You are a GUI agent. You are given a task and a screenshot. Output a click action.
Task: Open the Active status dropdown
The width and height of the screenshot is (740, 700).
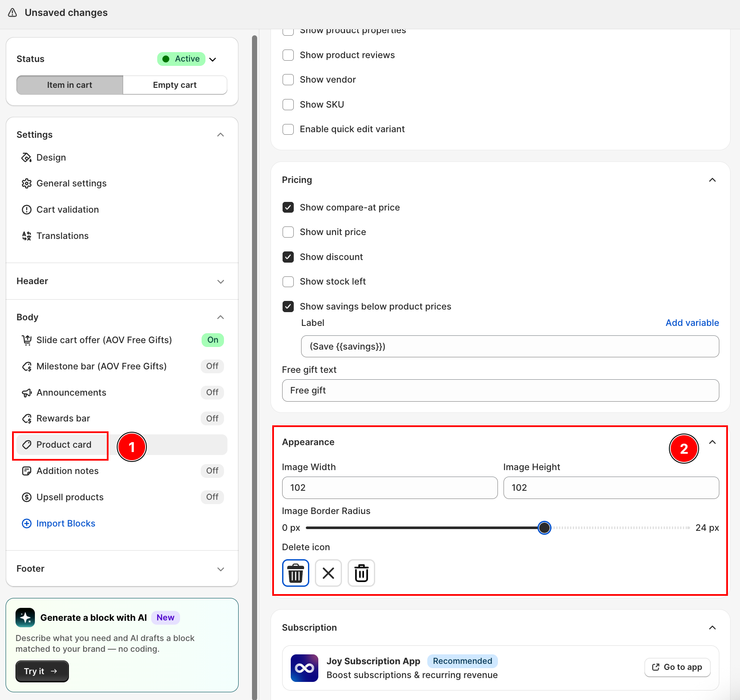pyautogui.click(x=187, y=59)
